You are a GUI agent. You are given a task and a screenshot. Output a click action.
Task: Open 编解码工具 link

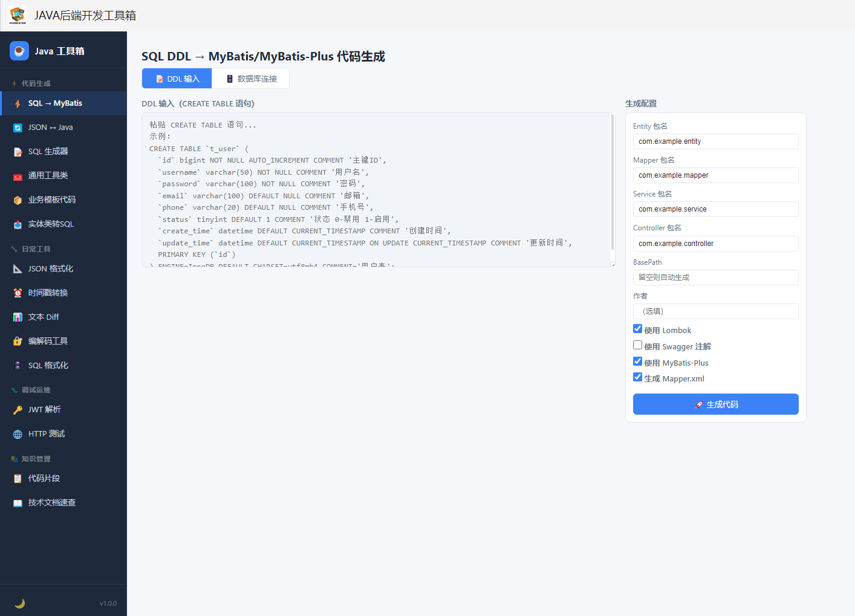pos(63,341)
